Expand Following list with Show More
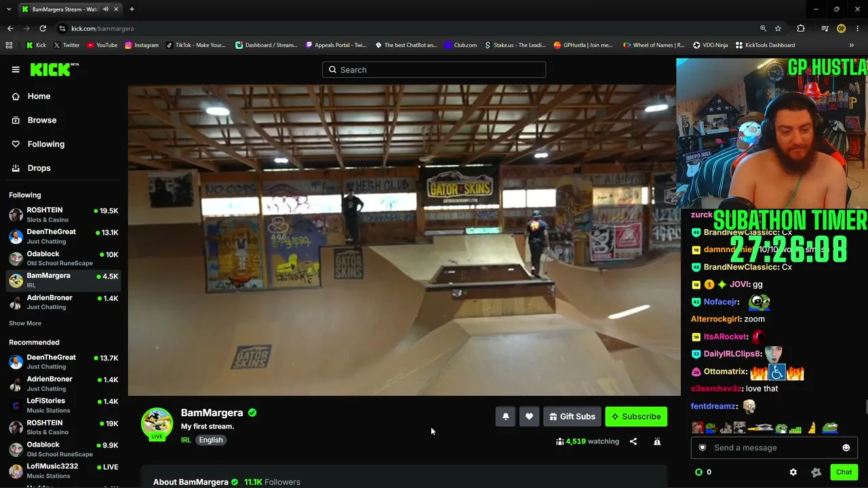868x488 pixels. [25, 323]
